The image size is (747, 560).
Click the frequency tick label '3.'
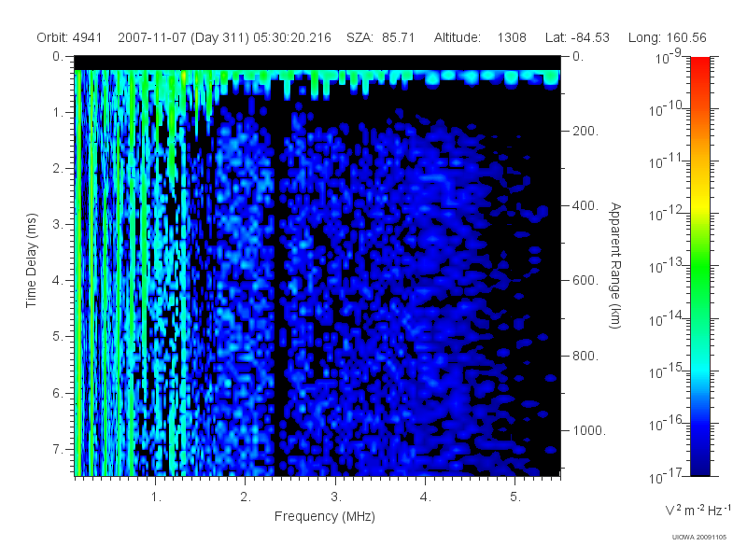click(336, 497)
